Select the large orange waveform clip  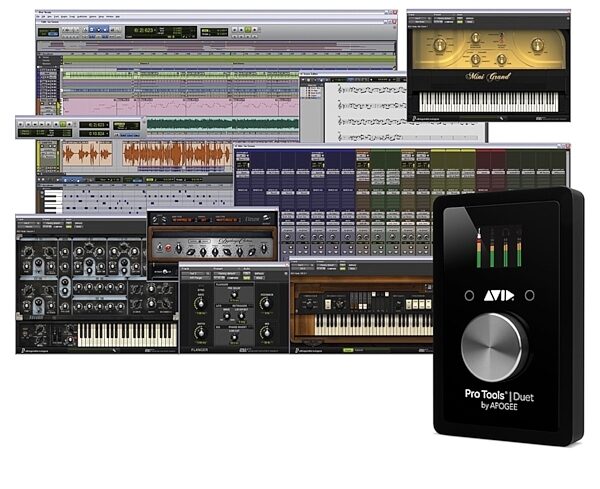coord(177,153)
